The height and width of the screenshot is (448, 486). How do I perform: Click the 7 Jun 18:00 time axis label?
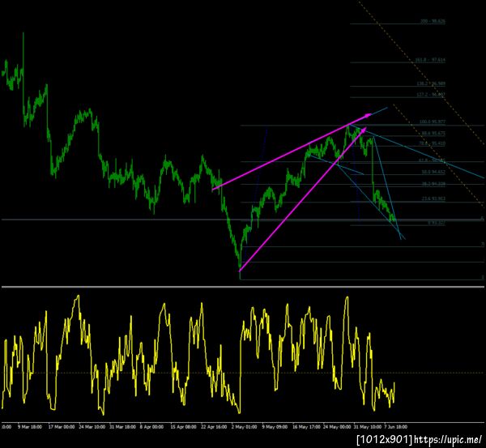point(396,427)
